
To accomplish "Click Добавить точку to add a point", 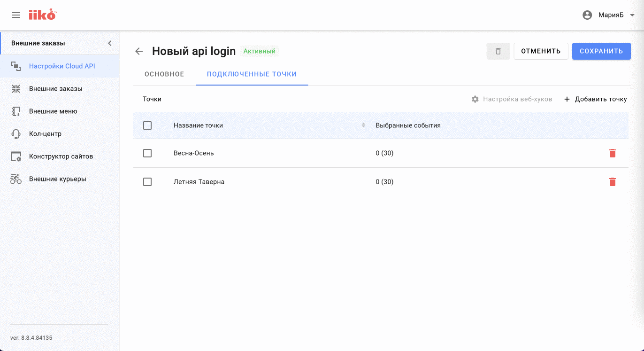I will point(595,99).
